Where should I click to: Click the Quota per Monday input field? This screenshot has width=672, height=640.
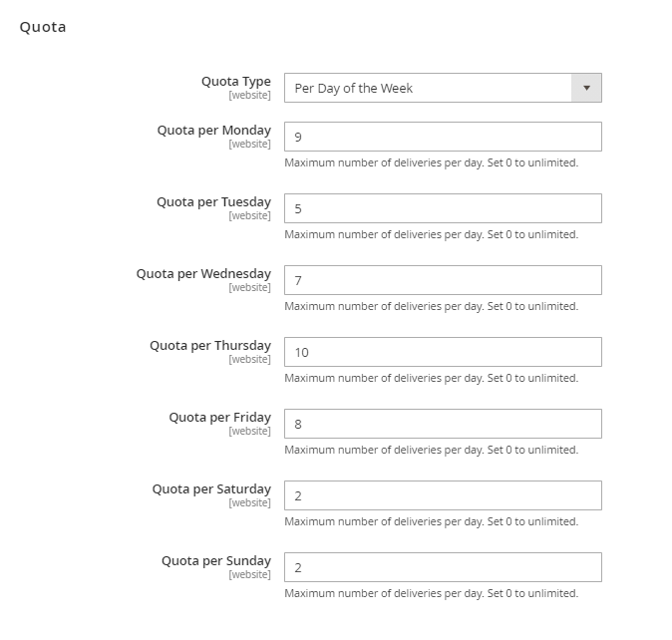pos(443,137)
